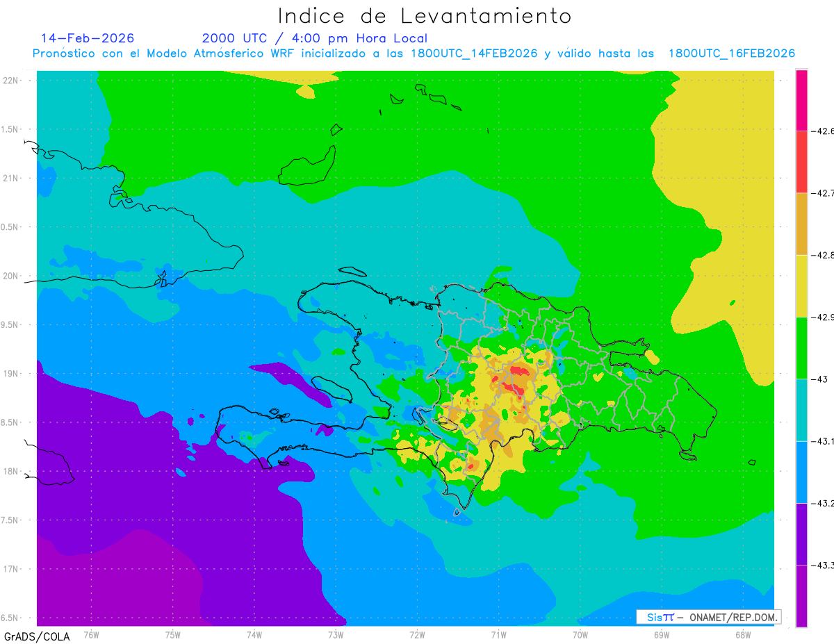Click the 'SisTT - ONAMET/REP.DOM.' credit box

(x=708, y=617)
